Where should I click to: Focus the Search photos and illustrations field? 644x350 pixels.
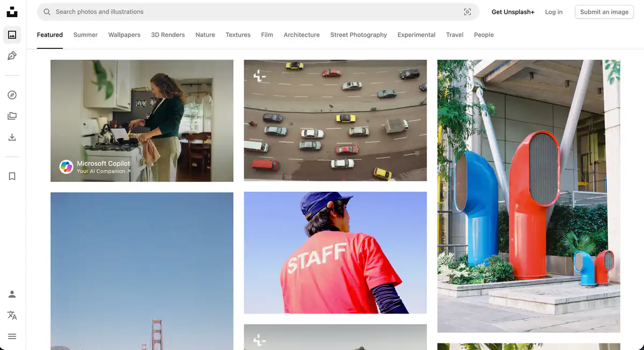coord(258,12)
